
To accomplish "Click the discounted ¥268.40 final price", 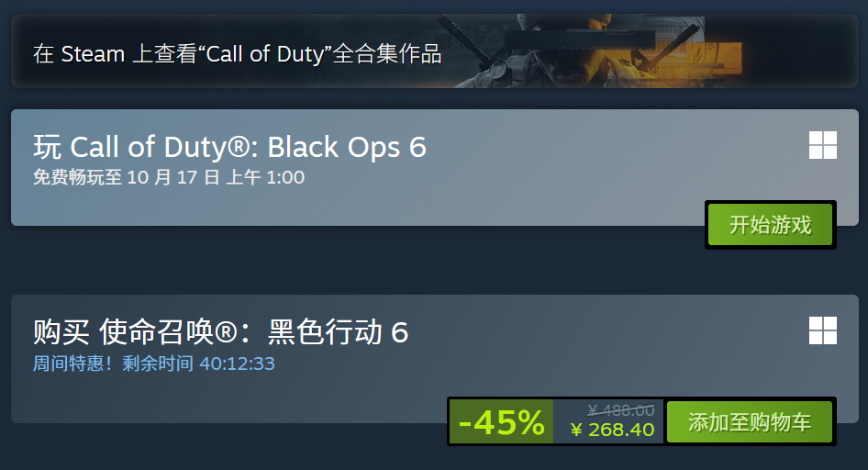I will coord(612,430).
